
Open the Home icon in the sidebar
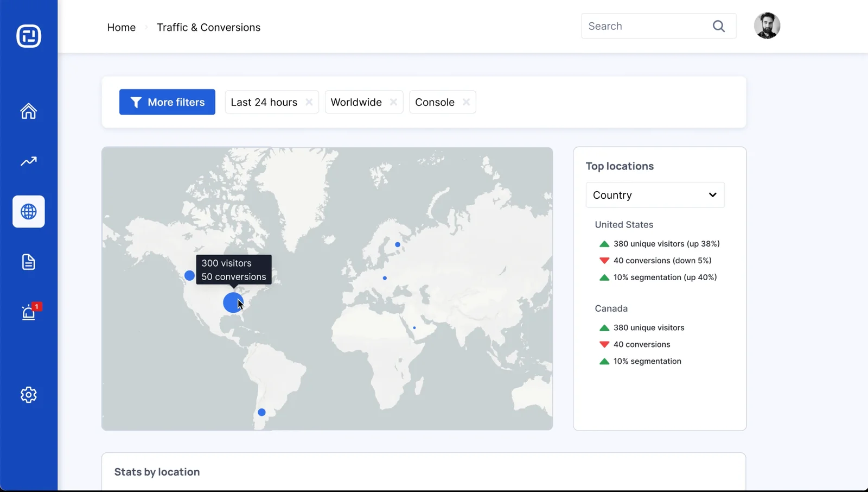(28, 111)
